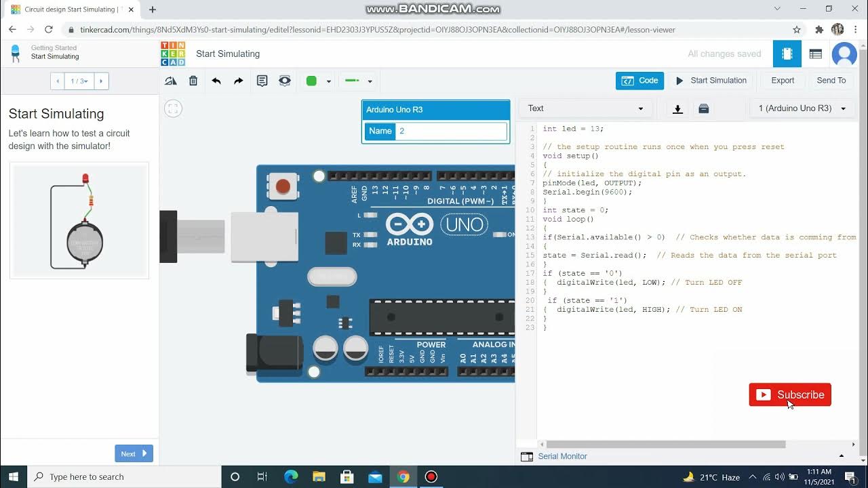The image size is (868, 488).
Task: Open File Explorer from taskbar
Action: (319, 476)
